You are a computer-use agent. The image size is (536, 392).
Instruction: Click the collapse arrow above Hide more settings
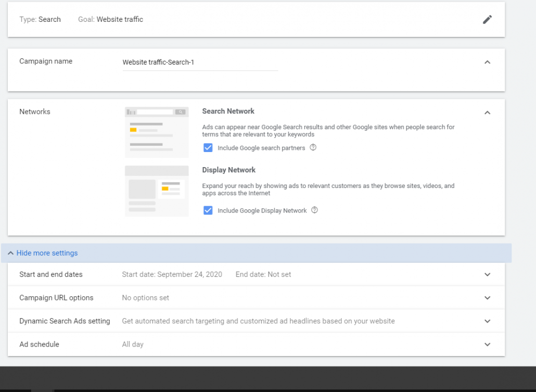coord(10,253)
